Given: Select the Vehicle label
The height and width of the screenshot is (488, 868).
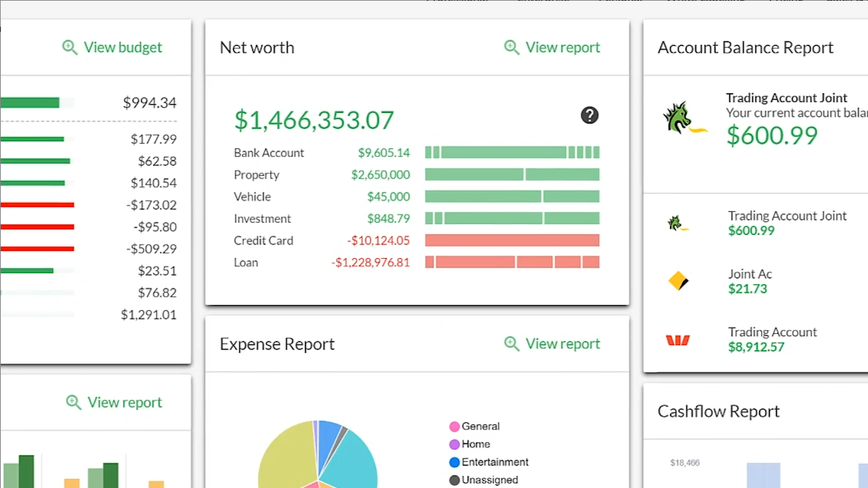Looking at the screenshot, I should click(x=252, y=197).
